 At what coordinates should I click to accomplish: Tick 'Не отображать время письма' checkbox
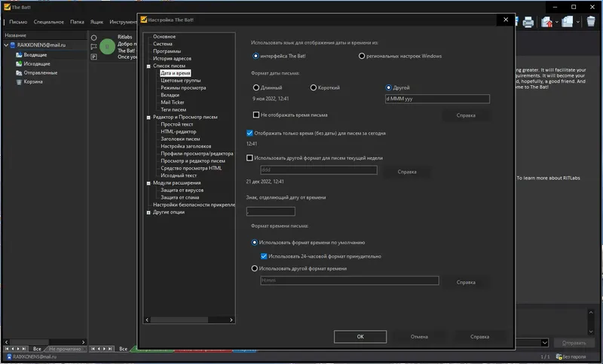(256, 115)
